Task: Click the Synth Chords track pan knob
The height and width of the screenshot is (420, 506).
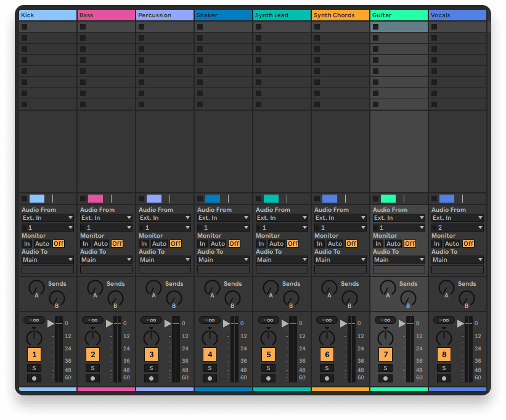Action: click(327, 337)
